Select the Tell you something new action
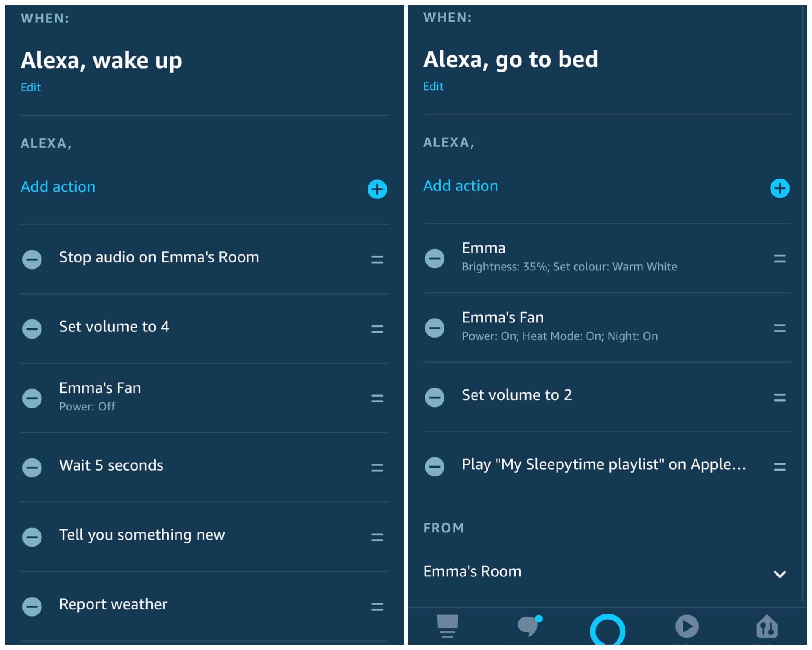 [x=142, y=535]
